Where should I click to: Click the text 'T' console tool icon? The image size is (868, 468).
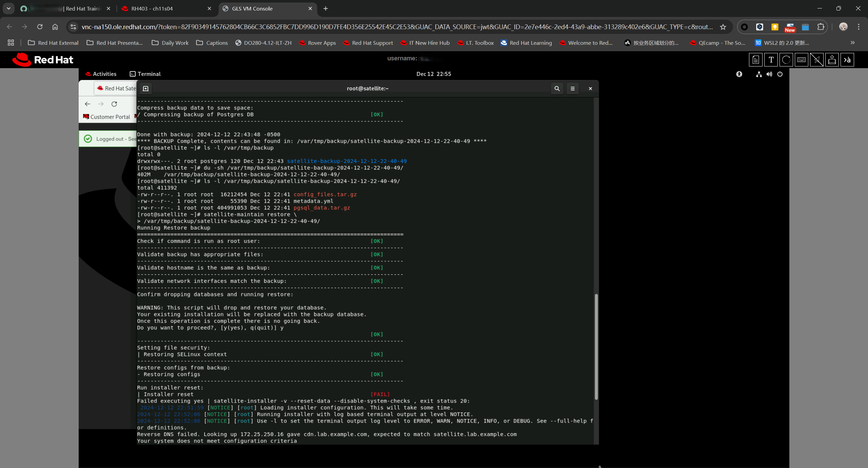tap(771, 60)
